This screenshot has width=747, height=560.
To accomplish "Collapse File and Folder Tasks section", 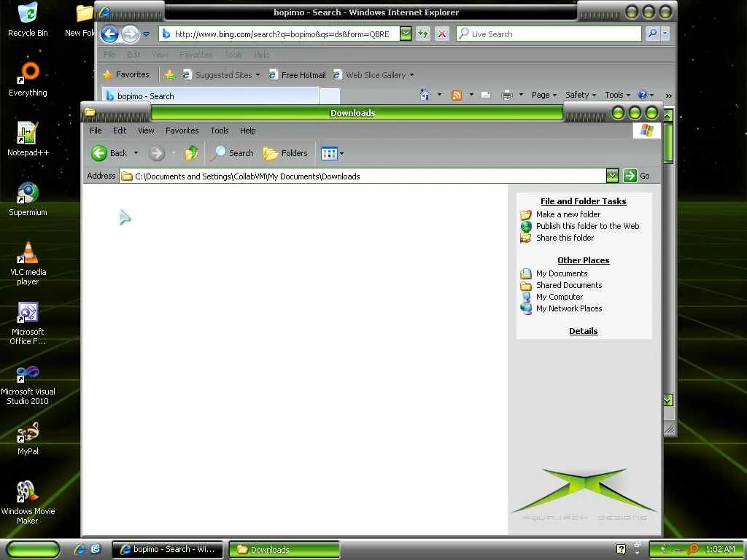I will coord(583,201).
